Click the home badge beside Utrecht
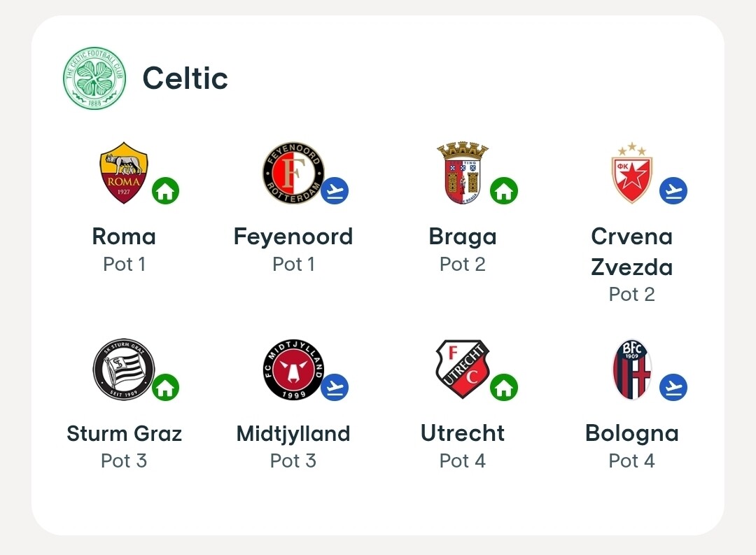This screenshot has width=756, height=555. [504, 387]
